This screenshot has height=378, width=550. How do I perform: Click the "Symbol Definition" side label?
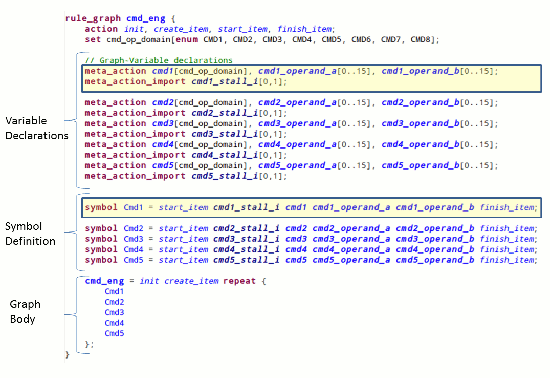pyautogui.click(x=30, y=234)
